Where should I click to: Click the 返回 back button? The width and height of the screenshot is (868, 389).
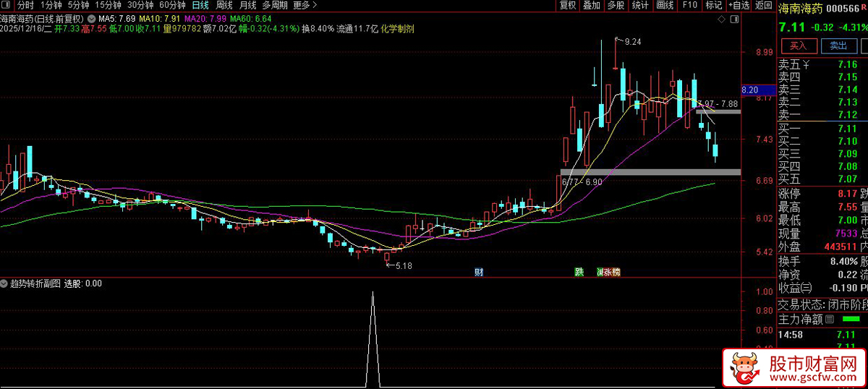(764, 5)
